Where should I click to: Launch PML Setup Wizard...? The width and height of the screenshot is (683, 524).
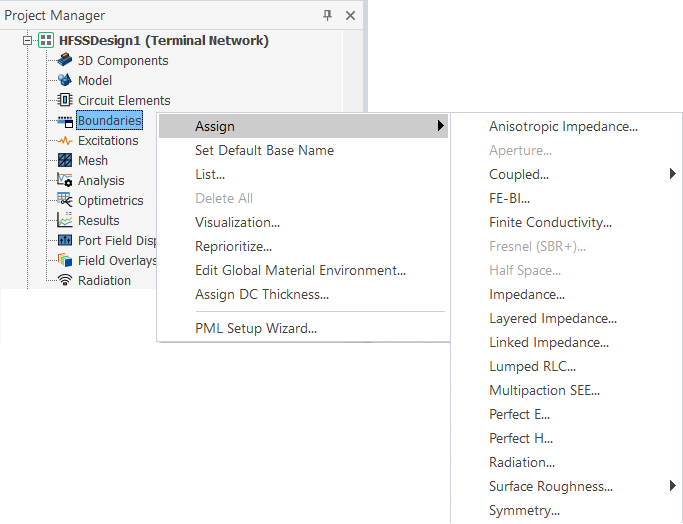[256, 328]
